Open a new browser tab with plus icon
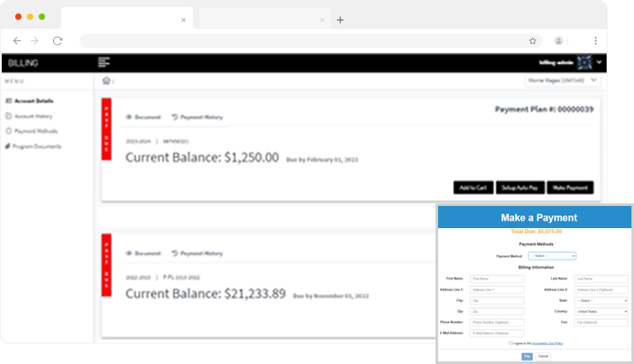 pos(341,20)
